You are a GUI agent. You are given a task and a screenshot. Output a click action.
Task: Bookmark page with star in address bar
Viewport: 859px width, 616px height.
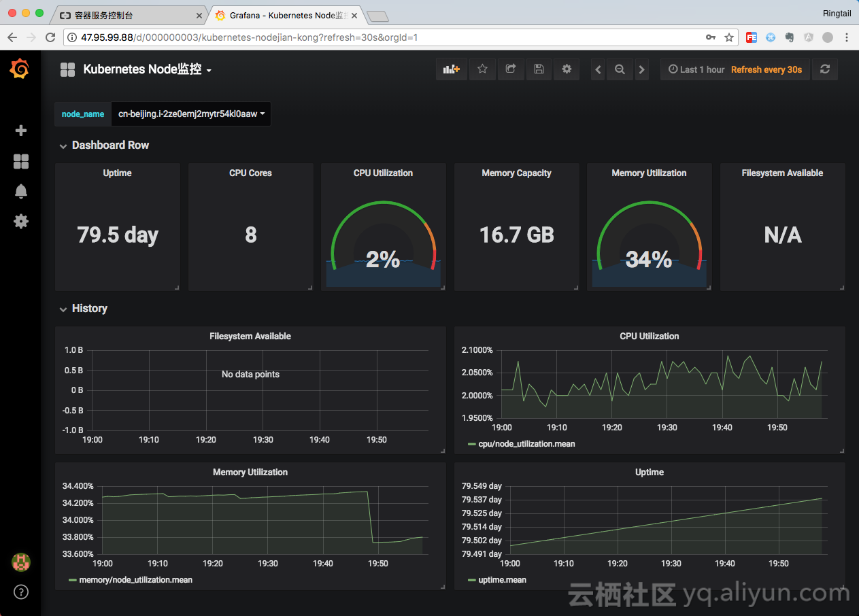[729, 37]
